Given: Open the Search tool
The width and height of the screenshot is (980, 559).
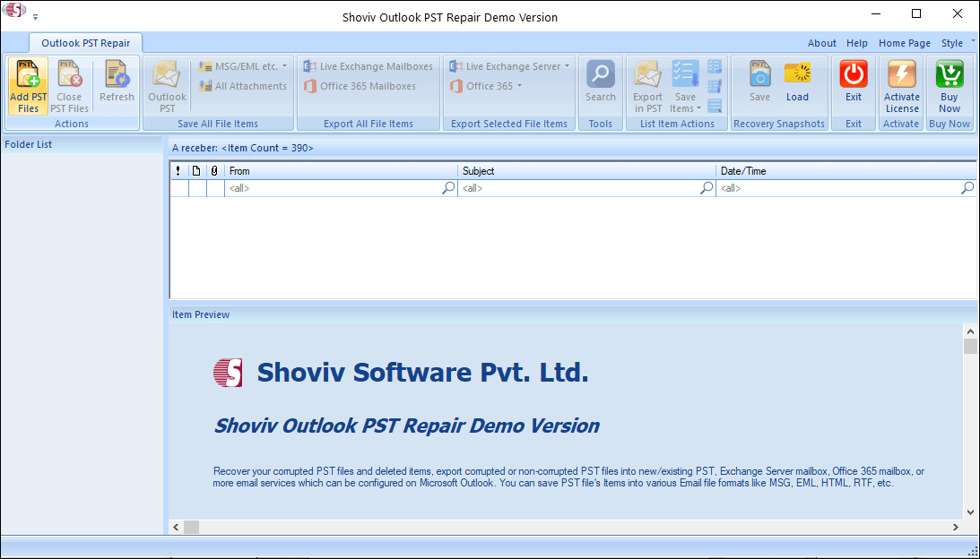Looking at the screenshot, I should [x=601, y=82].
